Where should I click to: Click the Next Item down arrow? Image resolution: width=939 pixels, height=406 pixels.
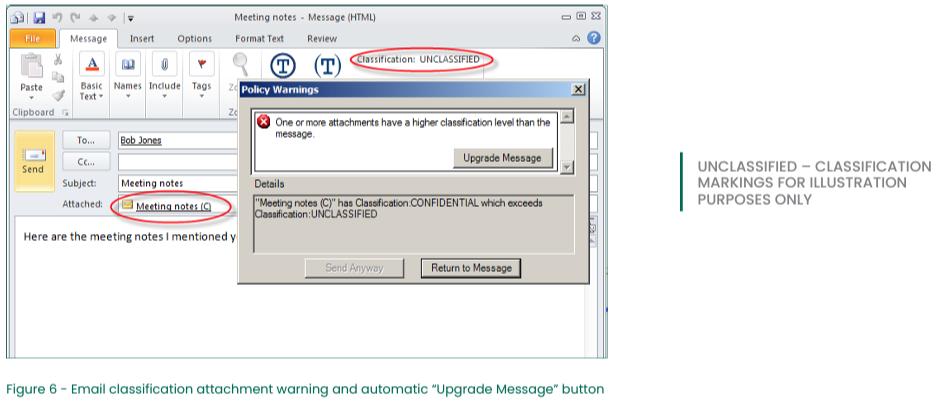click(111, 18)
